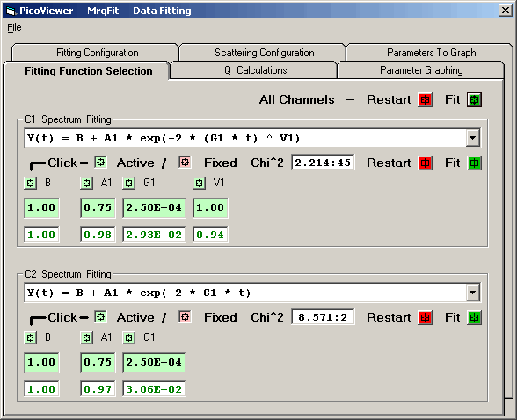Click the C2 G1 initial value 2.50E+04
517x420 pixels.
coord(154,363)
